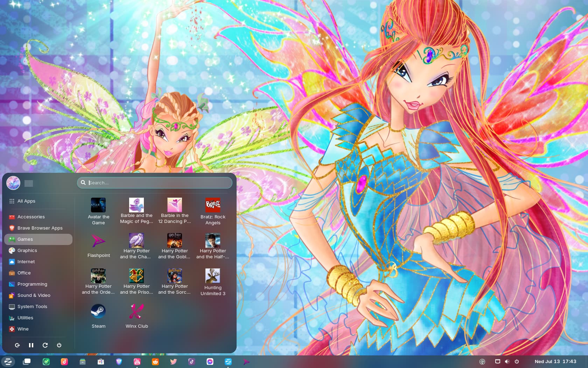The image size is (588, 368).
Task: Open green checkmark tasks app in taskbar
Action: [x=46, y=362]
